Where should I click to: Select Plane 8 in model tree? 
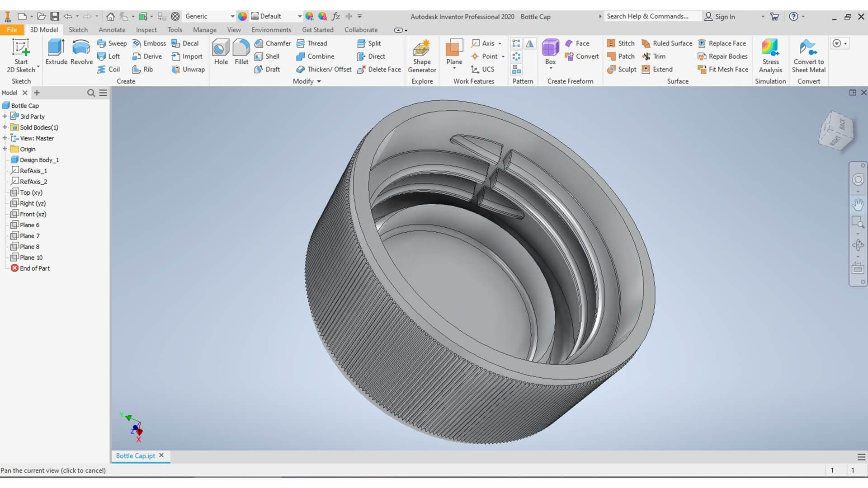coord(29,247)
